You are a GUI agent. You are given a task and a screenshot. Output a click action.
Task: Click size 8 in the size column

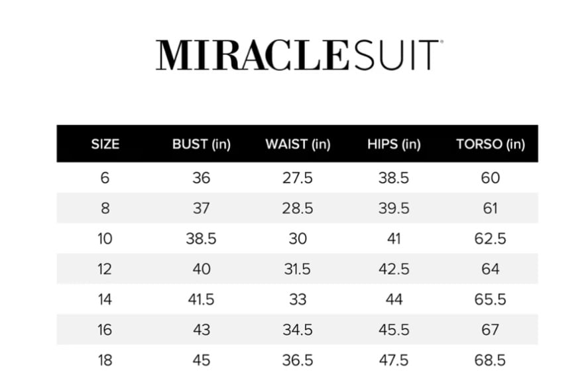click(105, 208)
